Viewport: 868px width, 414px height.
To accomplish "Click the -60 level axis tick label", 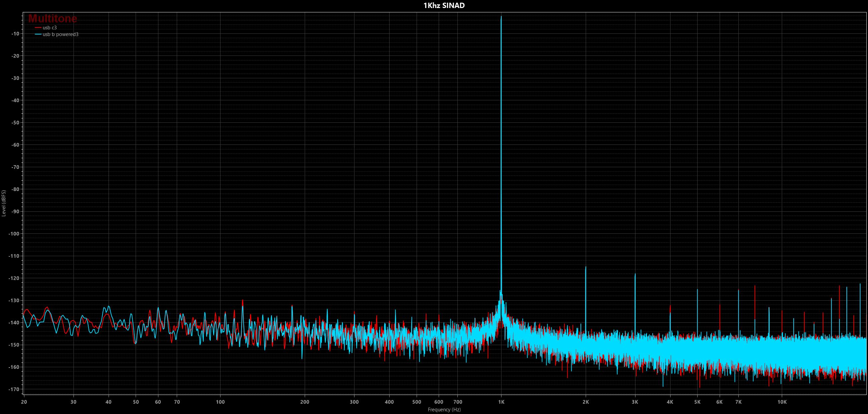I will 15,144.
